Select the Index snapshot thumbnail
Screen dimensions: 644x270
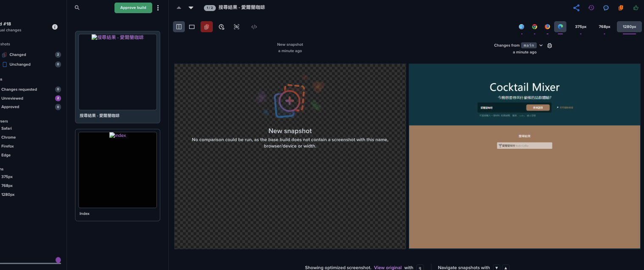point(117,170)
